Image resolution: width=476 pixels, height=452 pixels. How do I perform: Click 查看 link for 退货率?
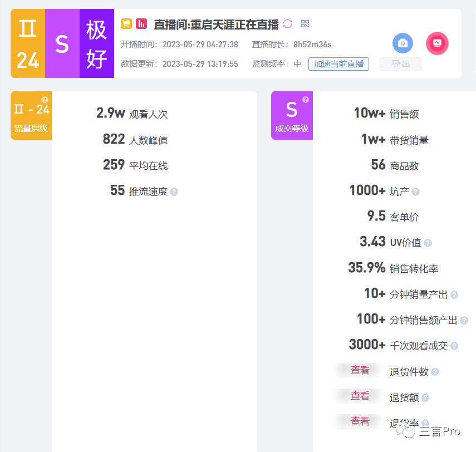tap(360, 421)
